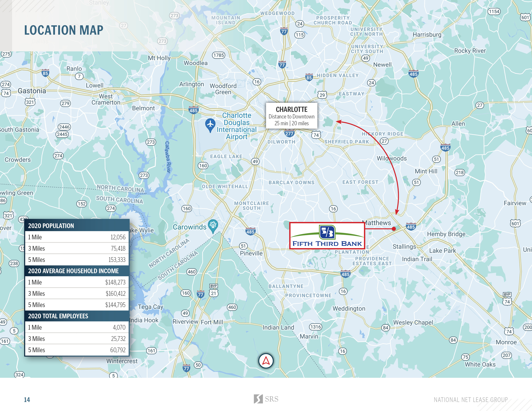This screenshot has width=532, height=411.
Task: Select the Belmont town label
Action: (143, 108)
